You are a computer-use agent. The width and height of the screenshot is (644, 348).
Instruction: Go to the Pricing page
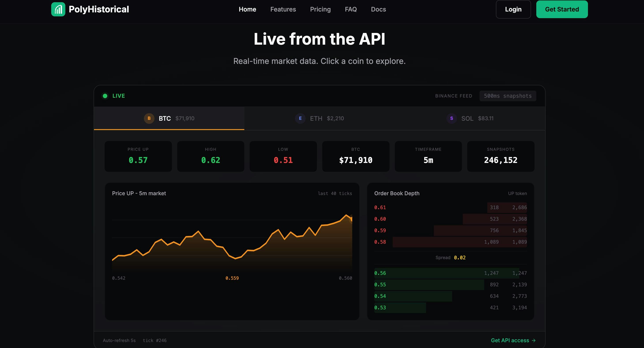pos(320,9)
